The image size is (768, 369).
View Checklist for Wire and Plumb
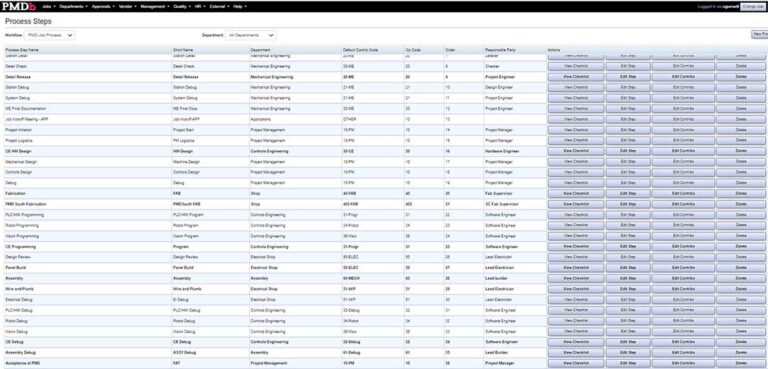[x=576, y=289]
